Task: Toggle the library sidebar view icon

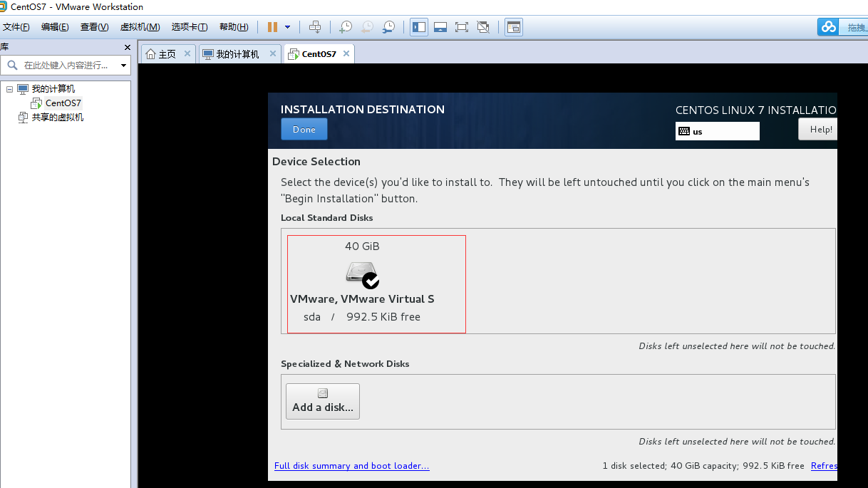Action: pyautogui.click(x=419, y=27)
